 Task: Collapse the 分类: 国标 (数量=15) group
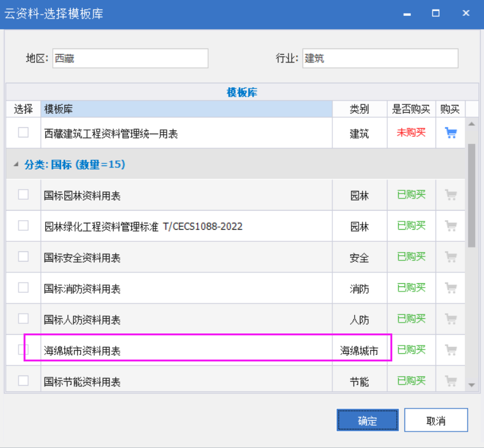coord(16,164)
